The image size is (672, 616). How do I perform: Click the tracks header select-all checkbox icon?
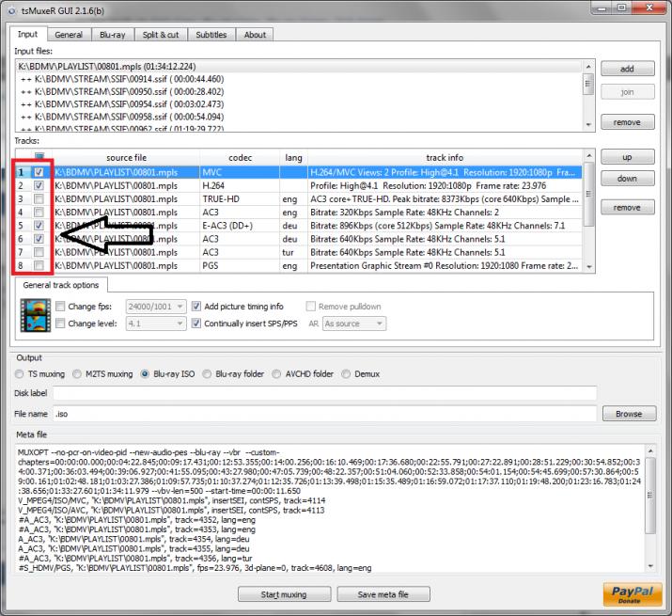coord(39,158)
